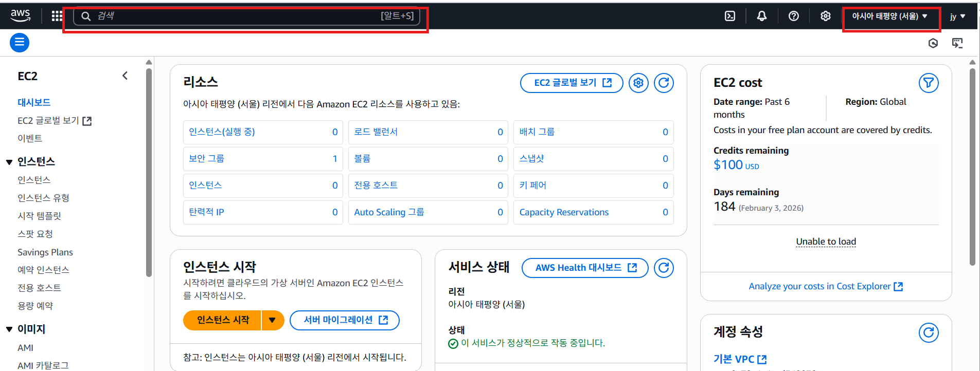Click the monitor icon below the account menu
This screenshot has width=980, height=371.
point(957,43)
